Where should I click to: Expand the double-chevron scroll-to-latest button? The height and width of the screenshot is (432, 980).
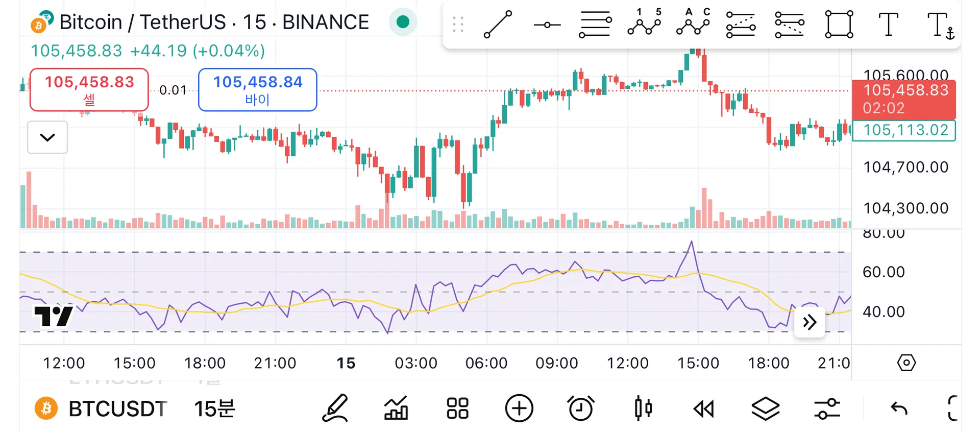click(810, 322)
